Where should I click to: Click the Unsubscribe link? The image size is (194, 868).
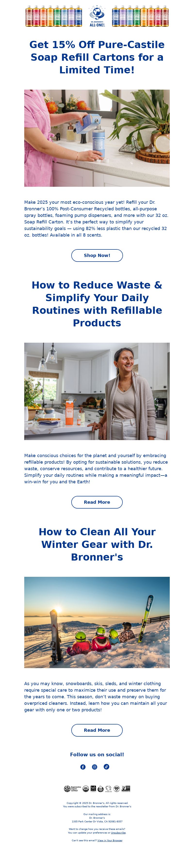tap(118, 833)
